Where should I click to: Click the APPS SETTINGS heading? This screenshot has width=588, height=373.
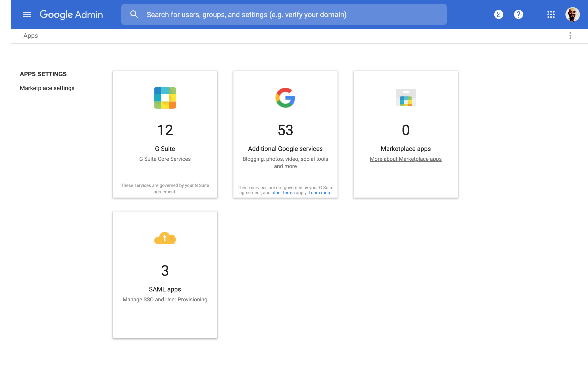pos(43,74)
